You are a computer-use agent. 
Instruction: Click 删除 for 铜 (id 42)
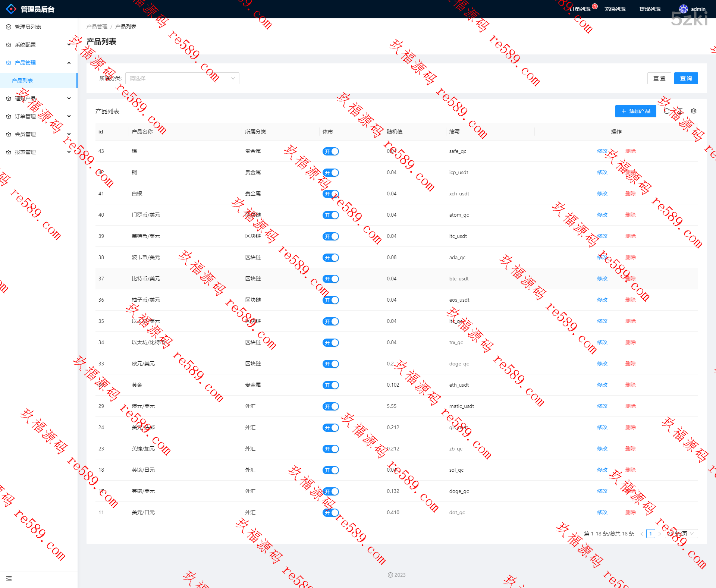630,172
